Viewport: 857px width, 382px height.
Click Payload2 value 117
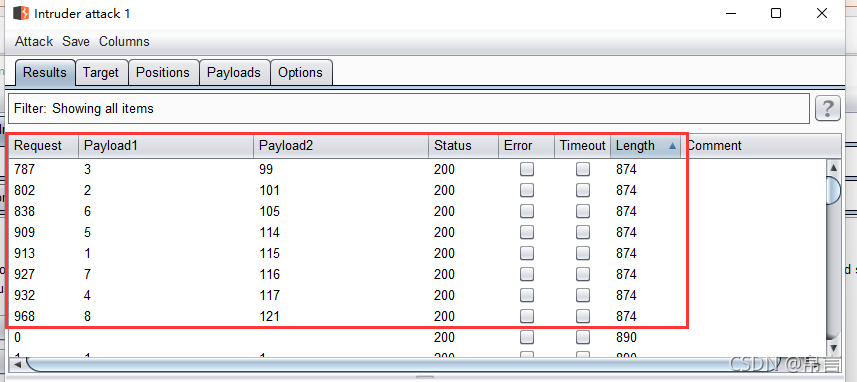pyautogui.click(x=269, y=296)
